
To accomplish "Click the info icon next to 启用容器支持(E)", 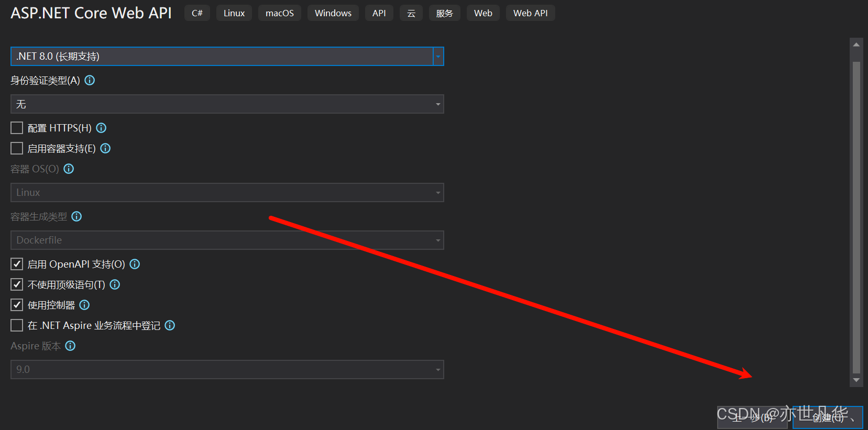I will [105, 148].
